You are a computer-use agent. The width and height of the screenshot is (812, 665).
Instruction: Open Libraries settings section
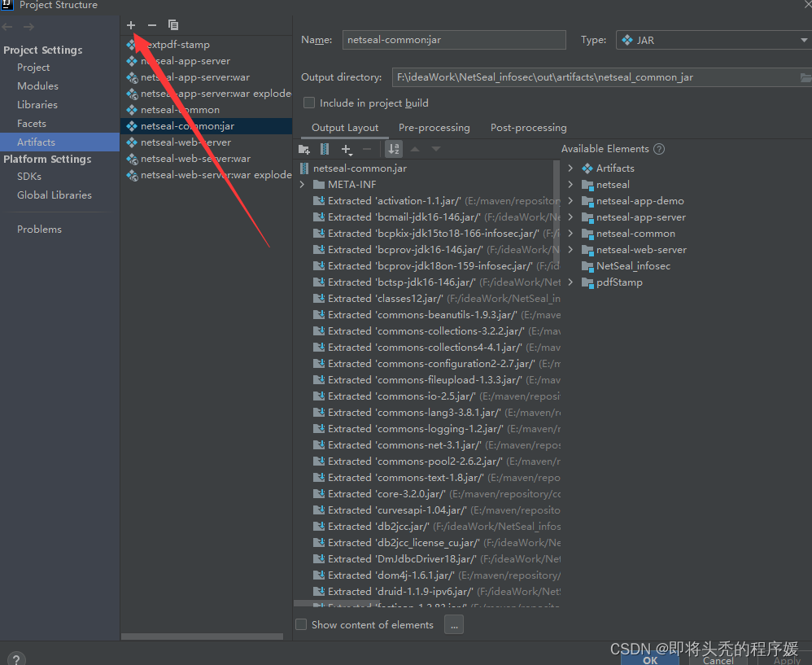pyautogui.click(x=37, y=105)
